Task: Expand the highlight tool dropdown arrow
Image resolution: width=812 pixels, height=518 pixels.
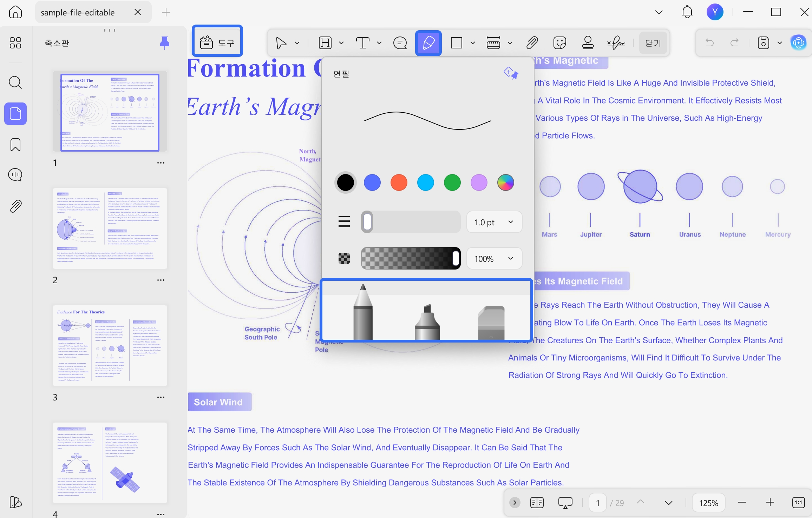Action: [x=341, y=43]
